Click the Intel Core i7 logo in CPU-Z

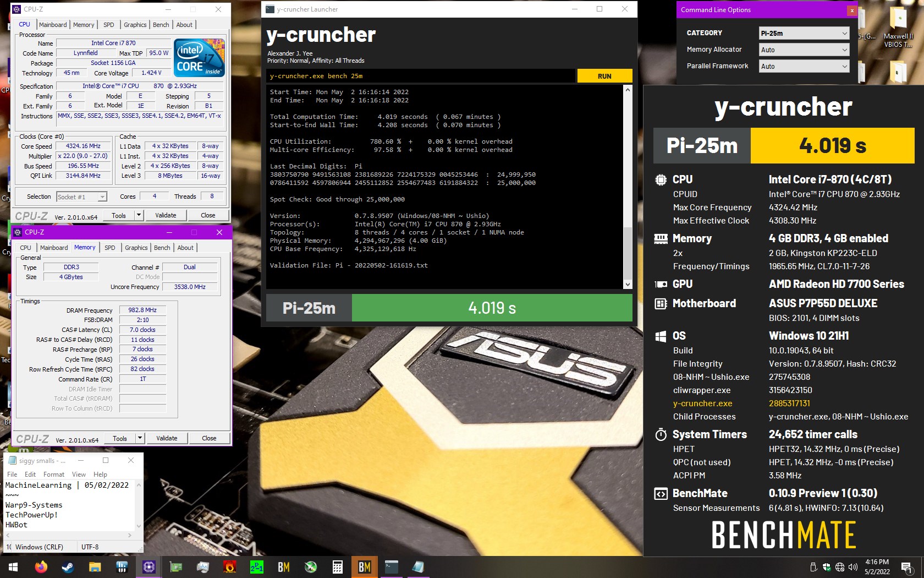pyautogui.click(x=199, y=57)
